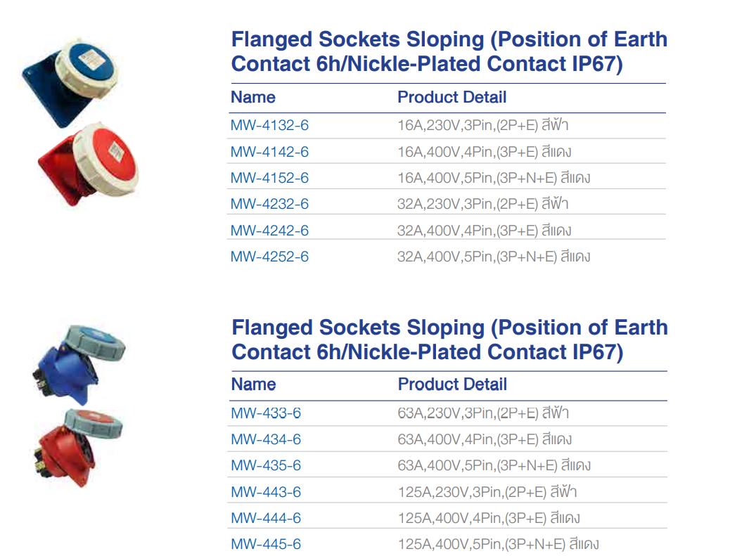Click the MW-444-6 link

[266, 518]
